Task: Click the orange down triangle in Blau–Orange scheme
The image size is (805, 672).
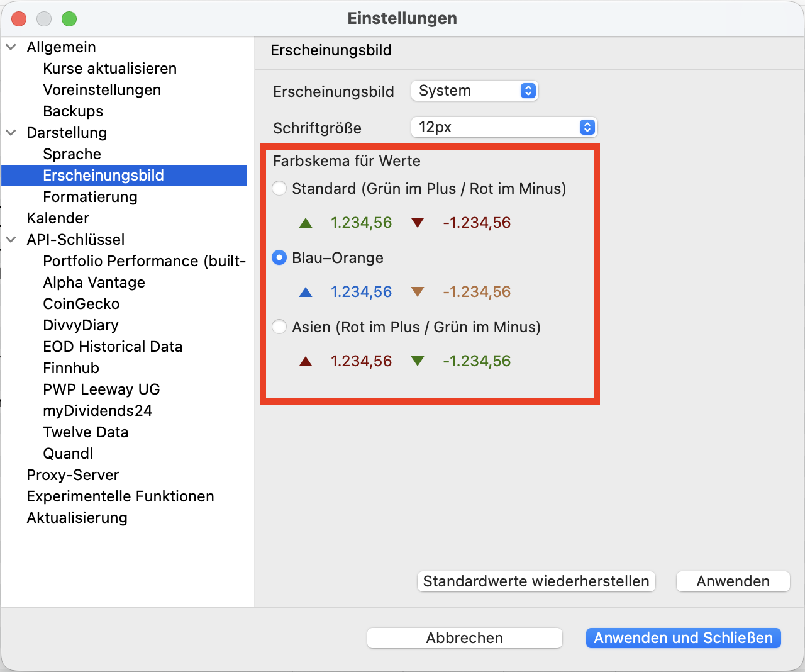Action: click(x=417, y=292)
